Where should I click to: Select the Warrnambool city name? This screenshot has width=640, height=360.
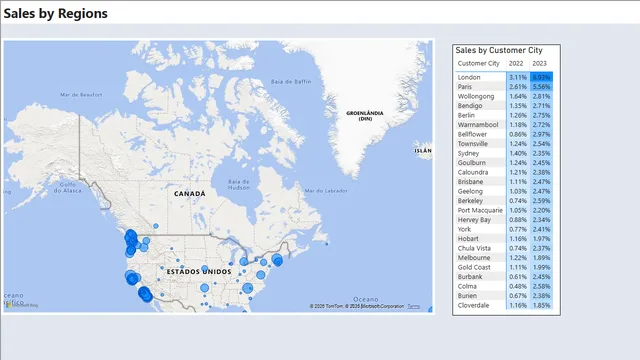(478, 124)
